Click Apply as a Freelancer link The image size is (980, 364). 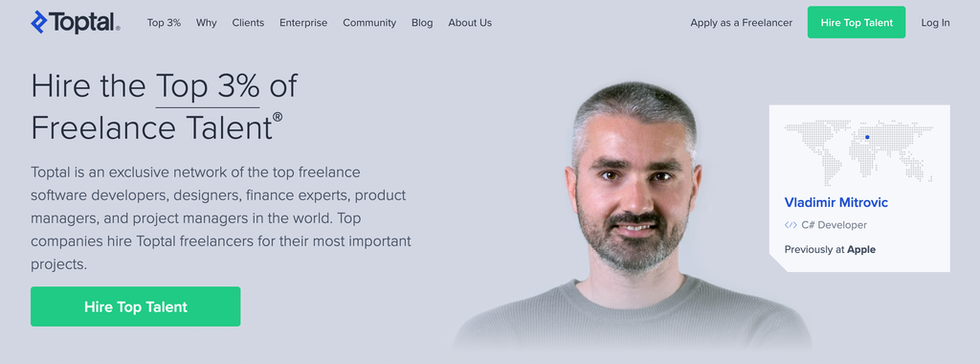[x=742, y=23]
